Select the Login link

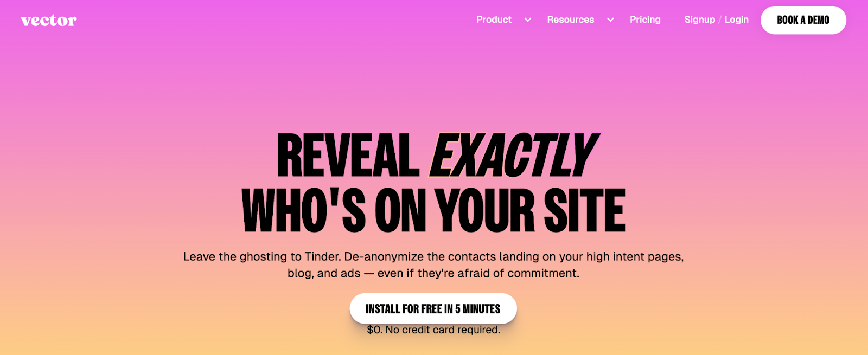(x=736, y=20)
